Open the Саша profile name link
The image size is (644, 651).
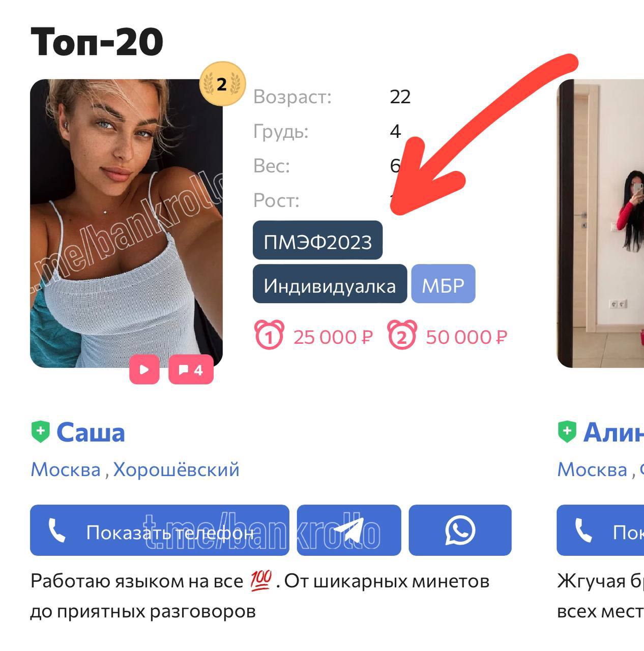point(91,432)
